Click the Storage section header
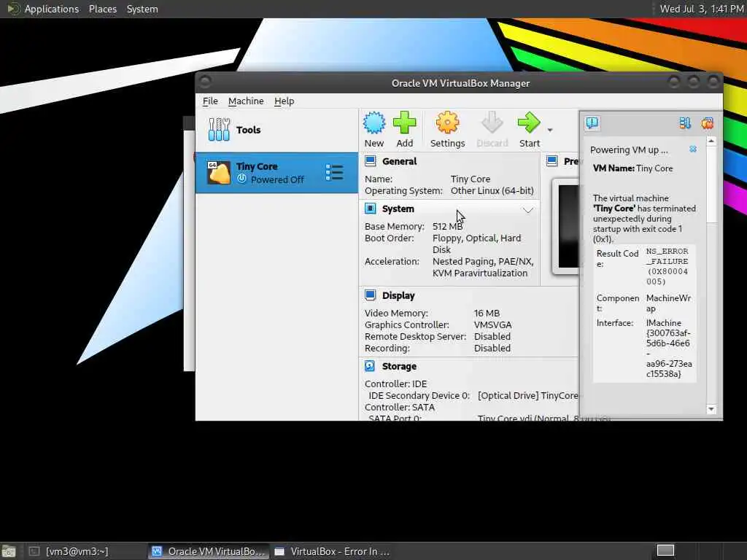747x560 pixels. pyautogui.click(x=399, y=366)
